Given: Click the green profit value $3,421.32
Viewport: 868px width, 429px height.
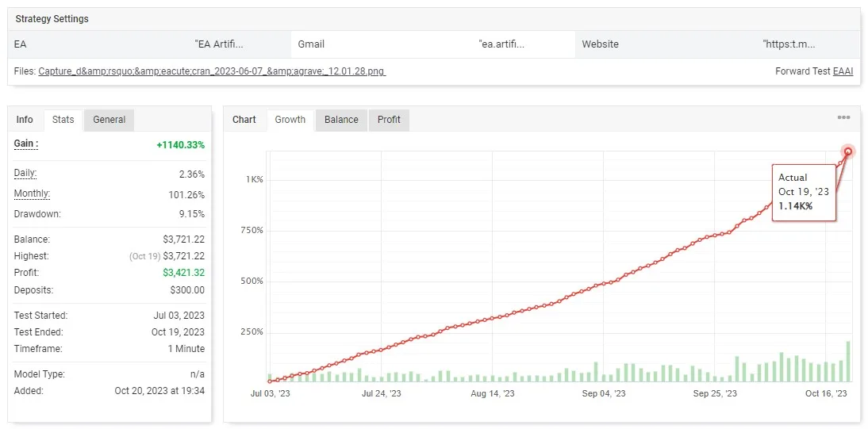Looking at the screenshot, I should (x=183, y=274).
